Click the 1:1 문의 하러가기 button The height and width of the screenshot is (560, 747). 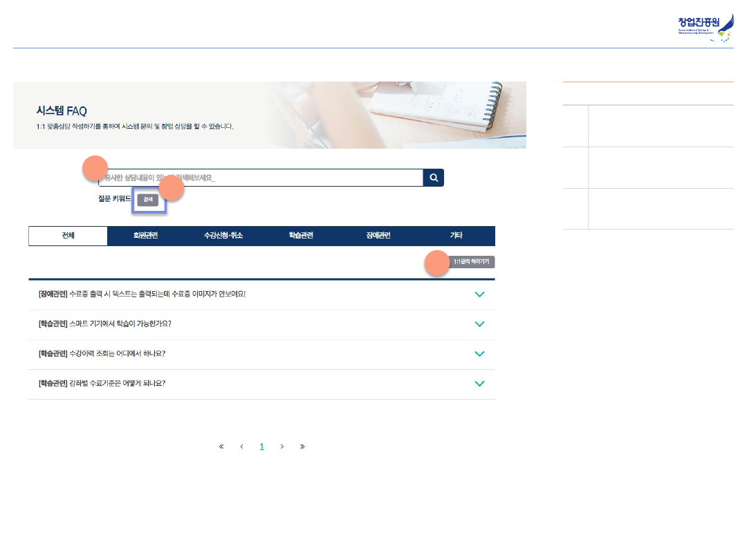[472, 262]
